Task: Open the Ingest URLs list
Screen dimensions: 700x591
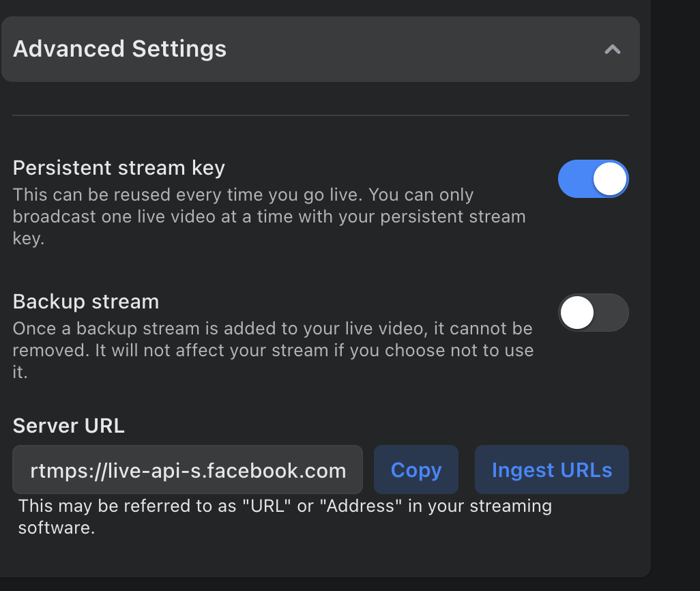Action: pos(551,470)
